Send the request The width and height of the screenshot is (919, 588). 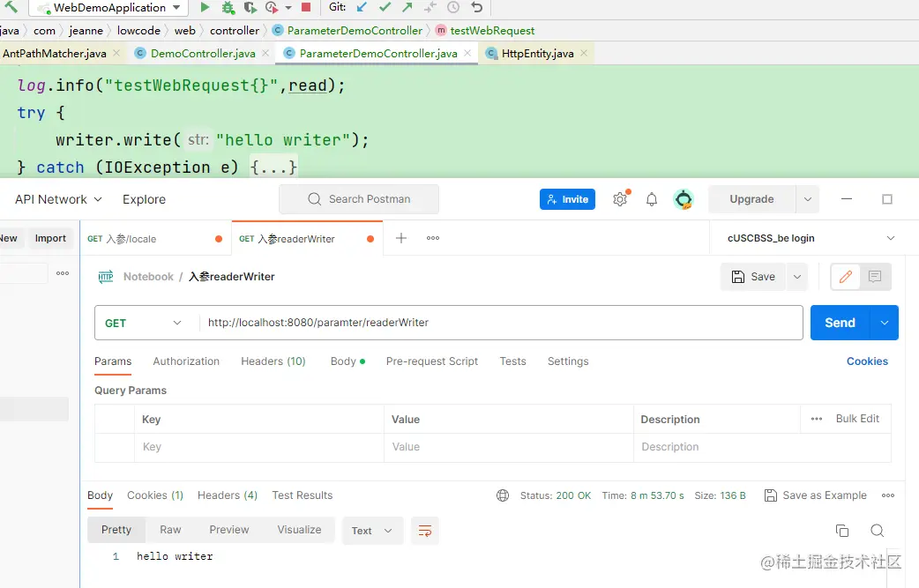(x=840, y=323)
